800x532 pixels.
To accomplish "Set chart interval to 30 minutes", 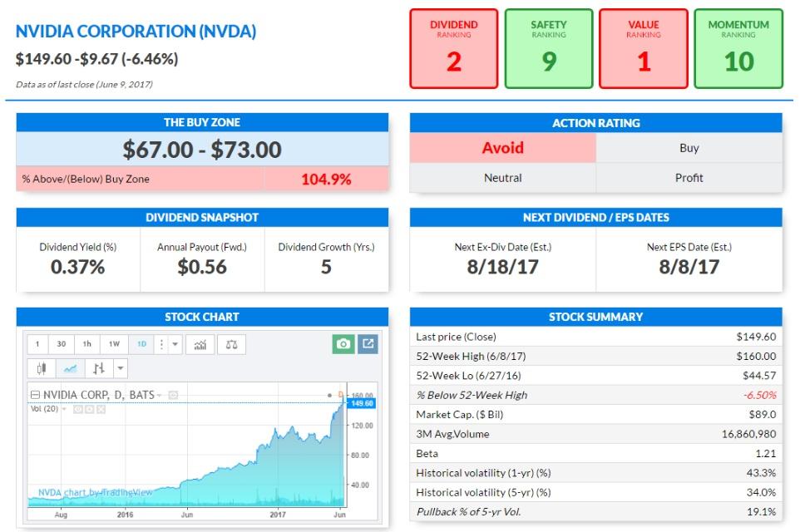I will pyautogui.click(x=62, y=344).
